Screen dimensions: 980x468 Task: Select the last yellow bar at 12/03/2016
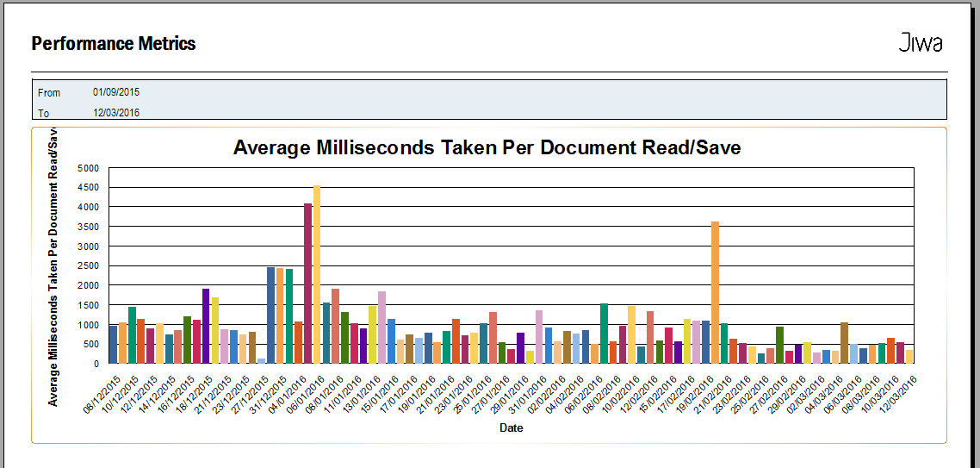(909, 356)
